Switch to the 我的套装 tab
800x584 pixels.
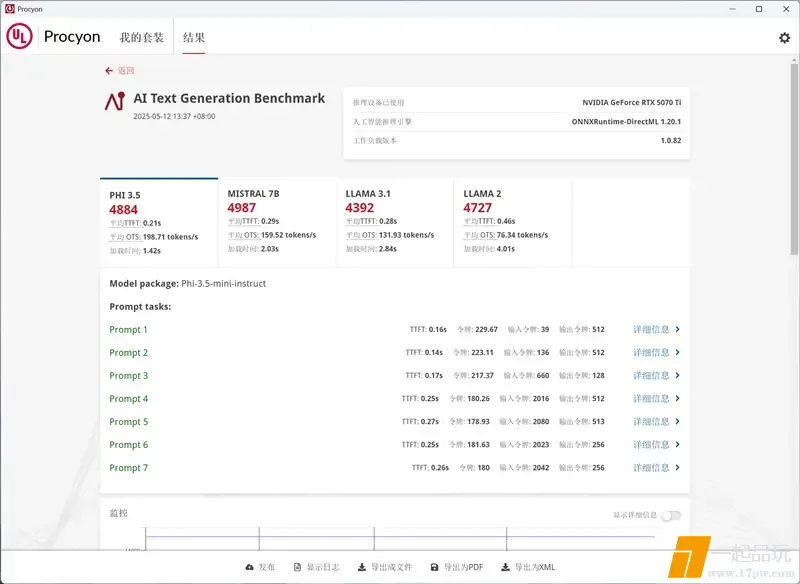tap(142, 37)
